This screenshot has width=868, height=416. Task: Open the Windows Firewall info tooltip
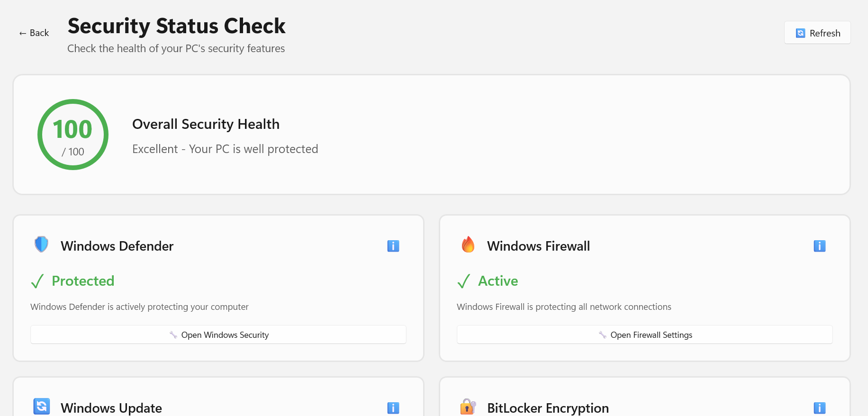[x=820, y=246]
